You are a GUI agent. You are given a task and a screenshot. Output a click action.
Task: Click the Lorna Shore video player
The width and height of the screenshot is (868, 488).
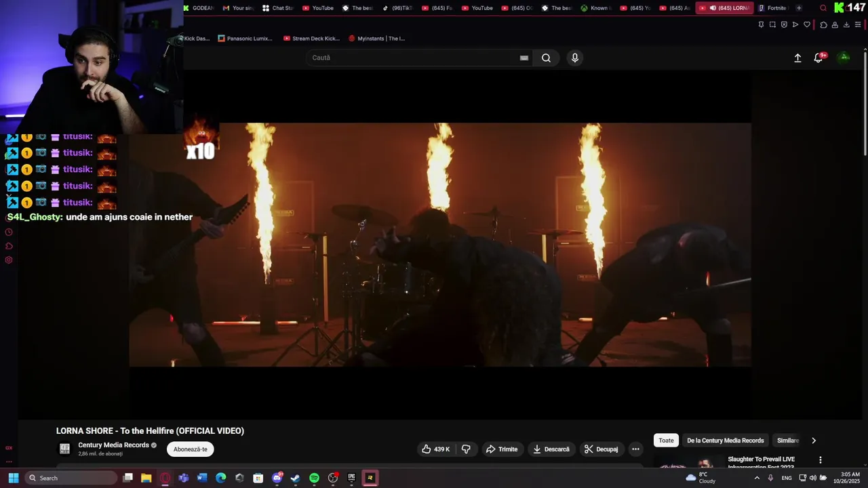(440, 245)
